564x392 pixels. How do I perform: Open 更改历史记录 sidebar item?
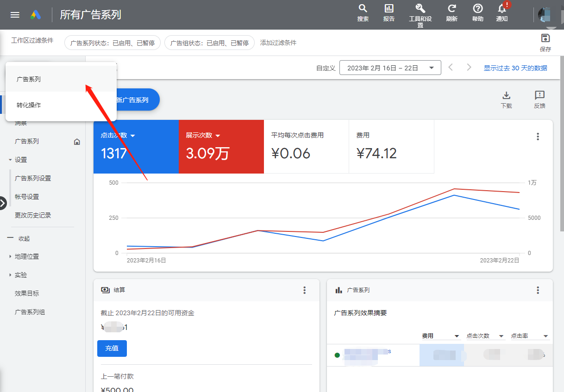(33, 215)
